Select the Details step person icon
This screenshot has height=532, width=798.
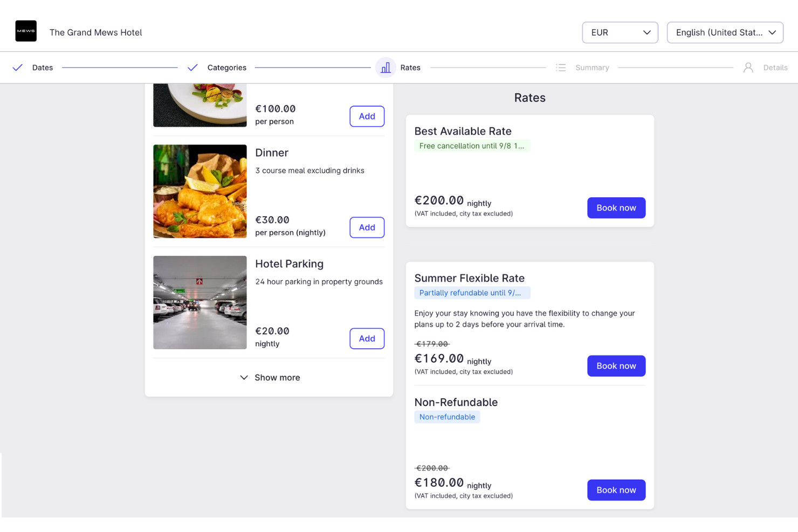click(748, 67)
